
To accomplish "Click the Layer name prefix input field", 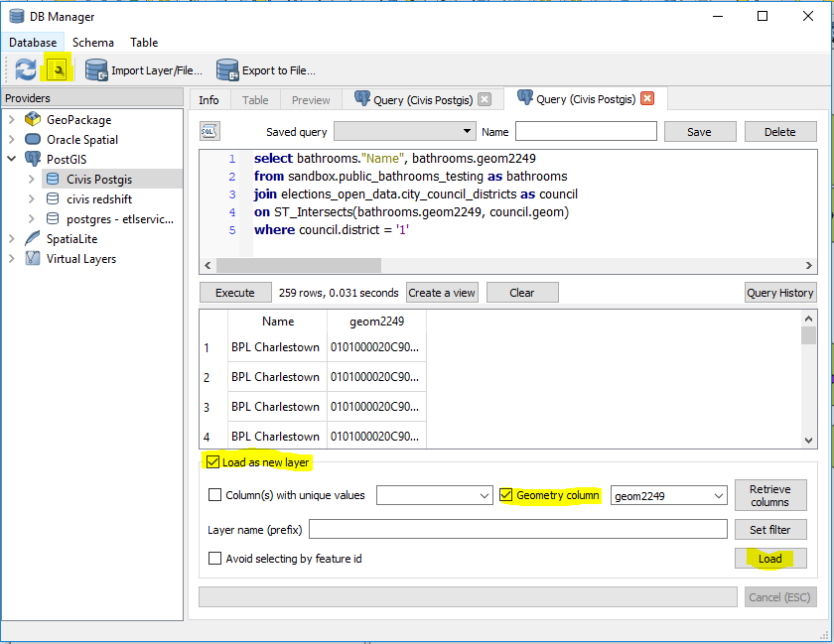I will coord(518,528).
